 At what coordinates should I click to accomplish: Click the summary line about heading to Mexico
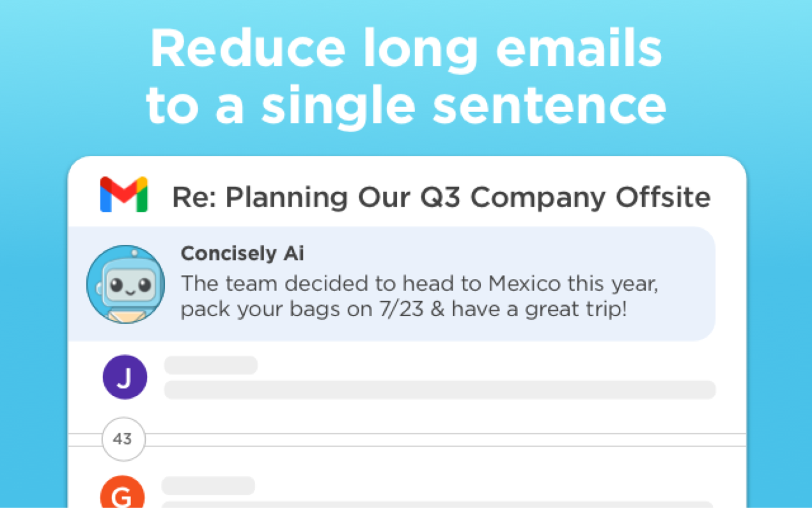click(419, 283)
